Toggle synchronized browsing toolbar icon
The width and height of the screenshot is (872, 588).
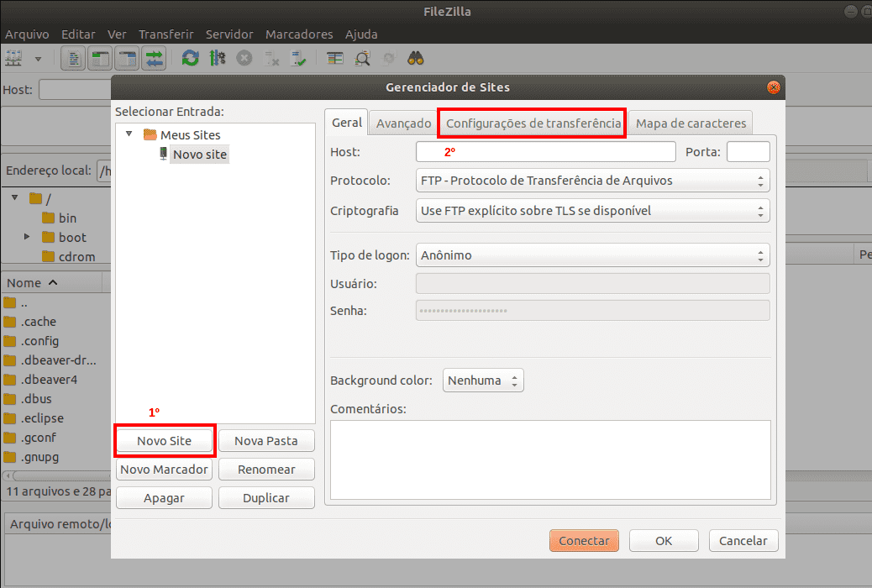pos(389,58)
